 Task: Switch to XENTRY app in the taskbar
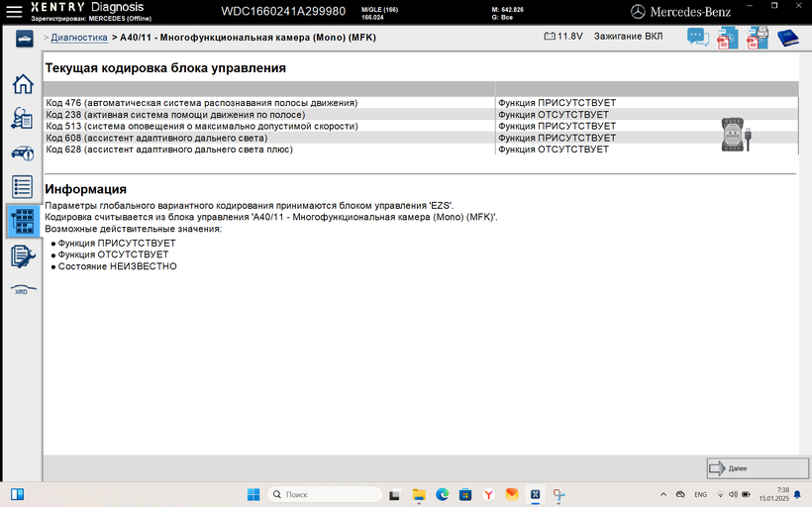click(x=535, y=494)
